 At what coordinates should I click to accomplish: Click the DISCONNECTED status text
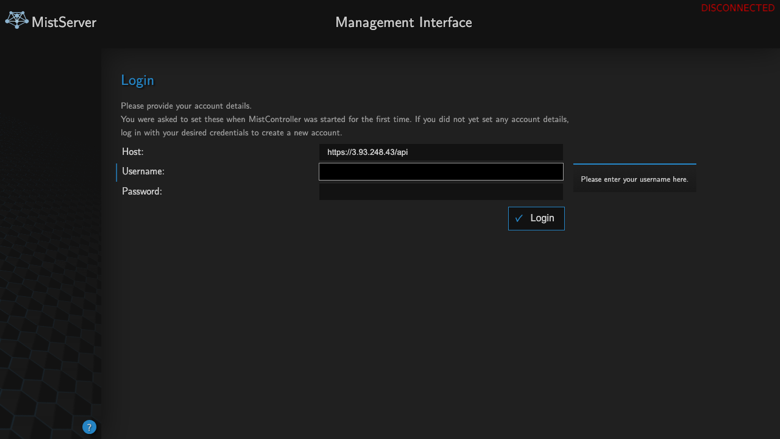tap(737, 8)
